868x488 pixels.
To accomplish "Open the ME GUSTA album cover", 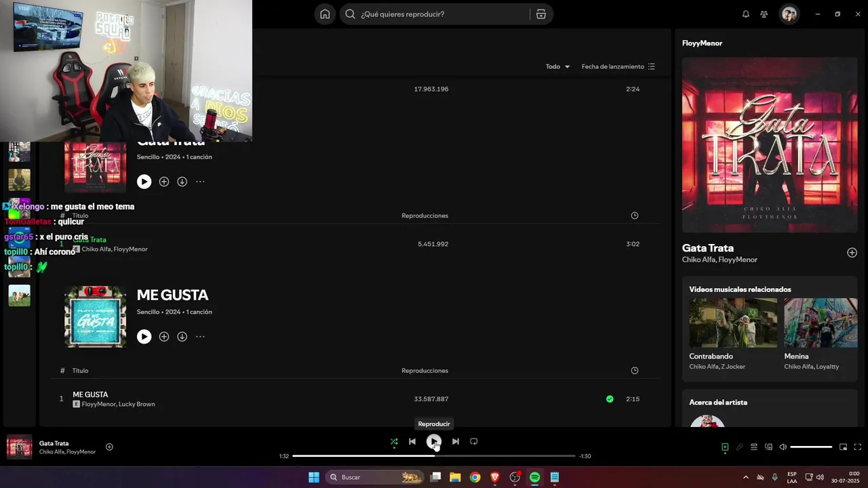I will tap(95, 317).
